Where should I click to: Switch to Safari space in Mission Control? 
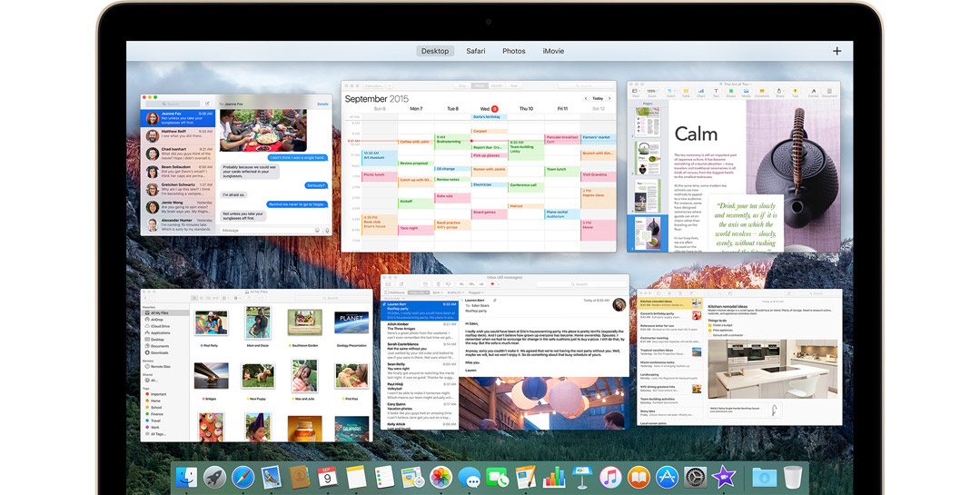476,51
